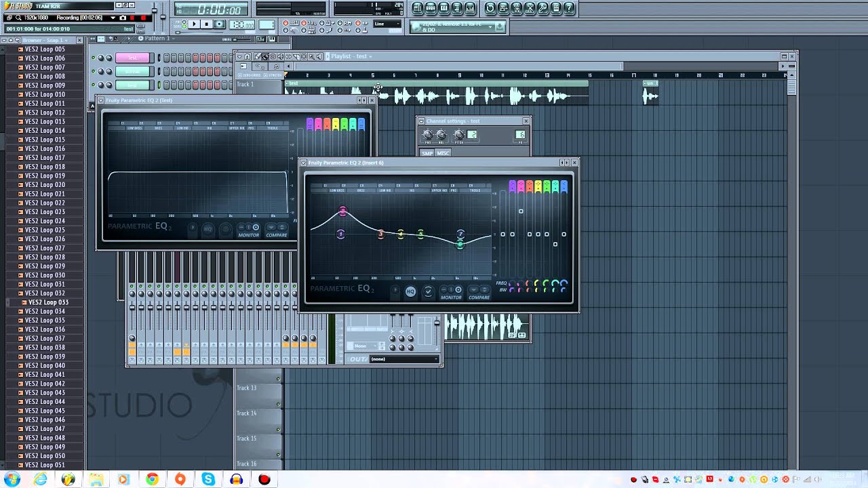The image size is (868, 488).
Task: Select the VES2 Loop 020 browser item
Action: [x=44, y=185]
